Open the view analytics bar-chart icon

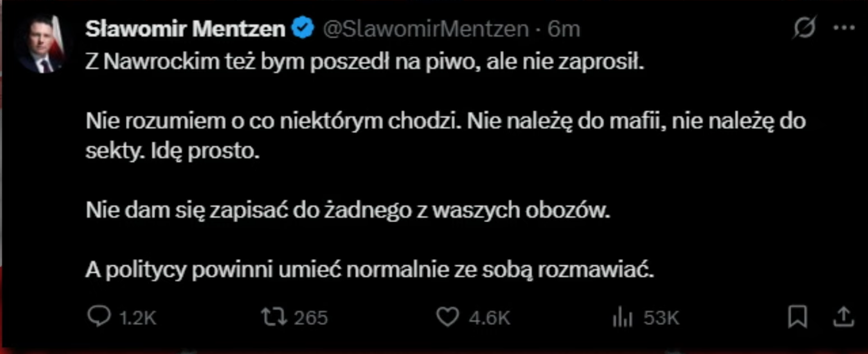(622, 317)
